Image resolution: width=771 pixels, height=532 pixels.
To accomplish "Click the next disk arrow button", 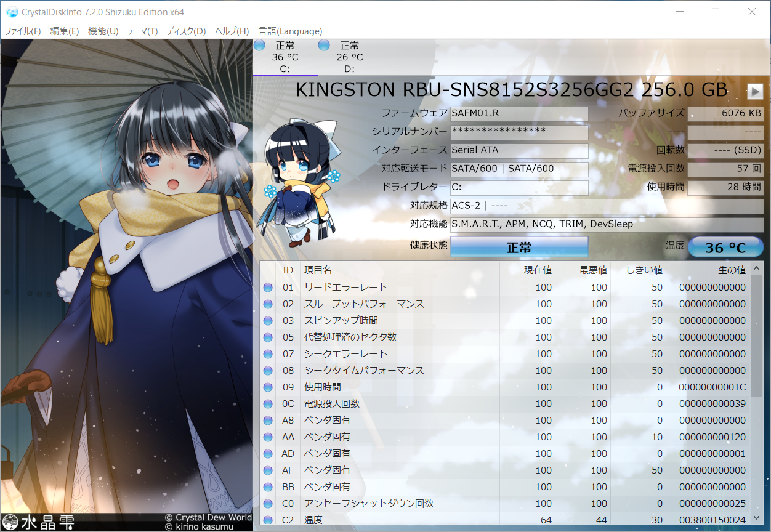I will coord(755,92).
